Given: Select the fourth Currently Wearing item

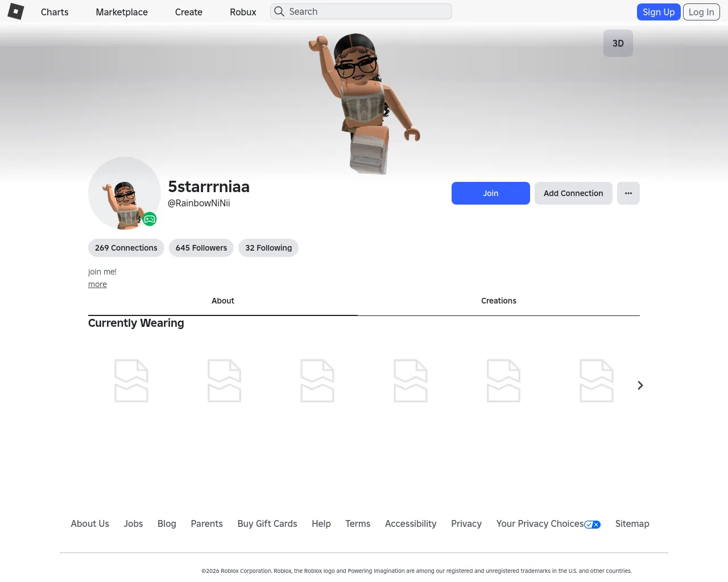Looking at the screenshot, I should (x=411, y=381).
